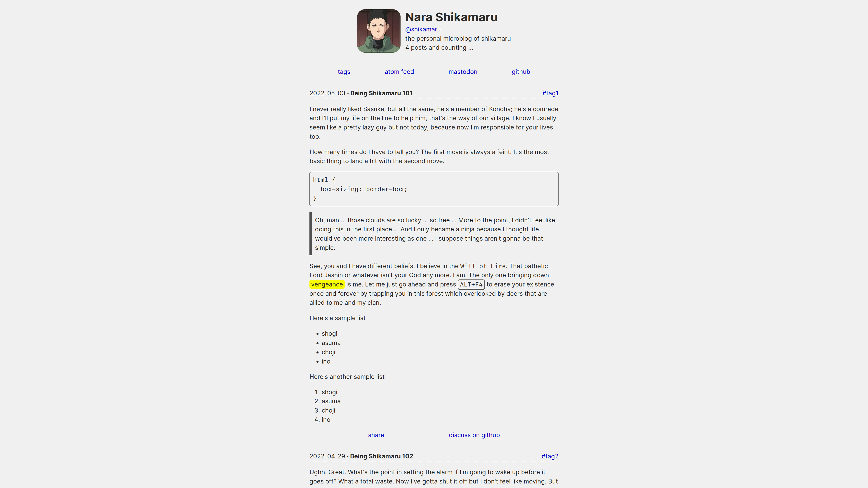Click the tags navigation icon

[x=344, y=71]
